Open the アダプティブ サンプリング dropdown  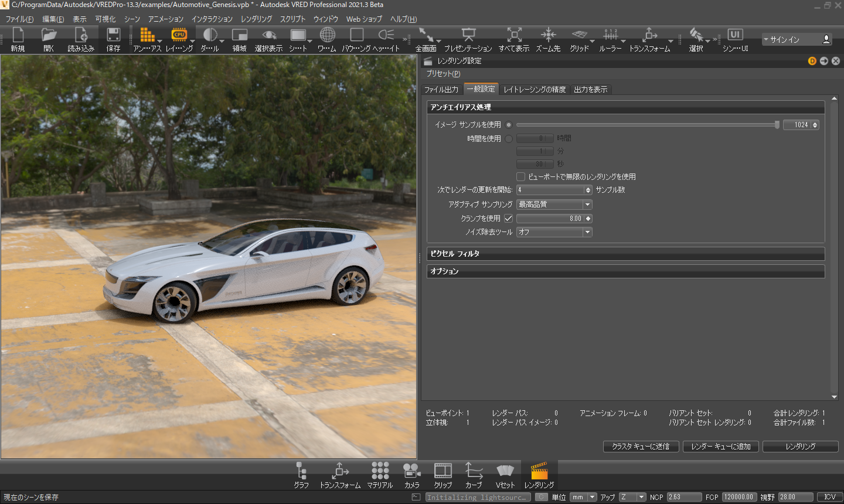pyautogui.click(x=554, y=205)
